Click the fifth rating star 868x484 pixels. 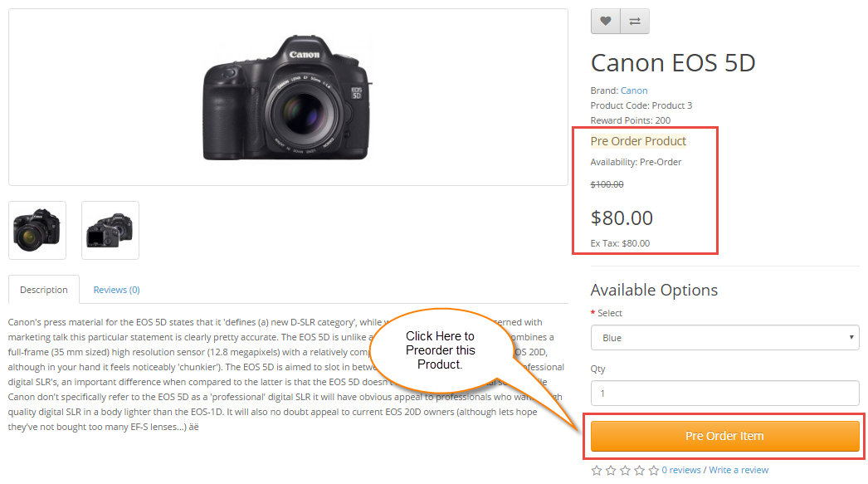pyautogui.click(x=653, y=471)
